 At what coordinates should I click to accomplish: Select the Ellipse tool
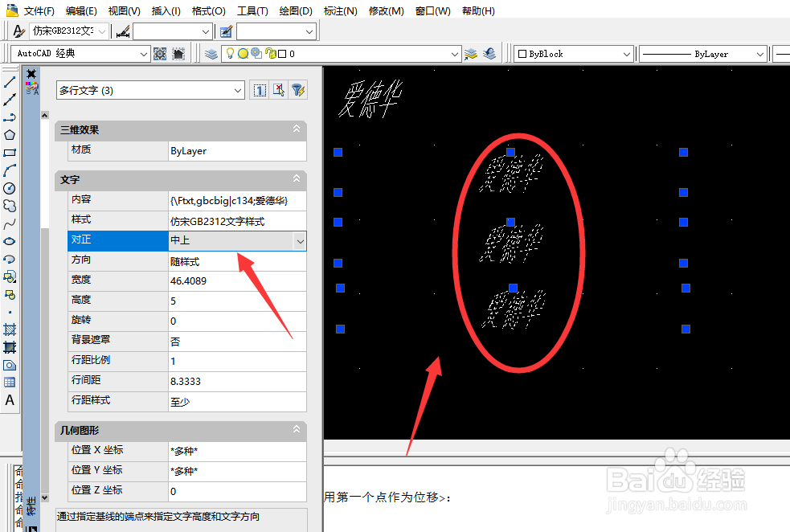coord(10,241)
